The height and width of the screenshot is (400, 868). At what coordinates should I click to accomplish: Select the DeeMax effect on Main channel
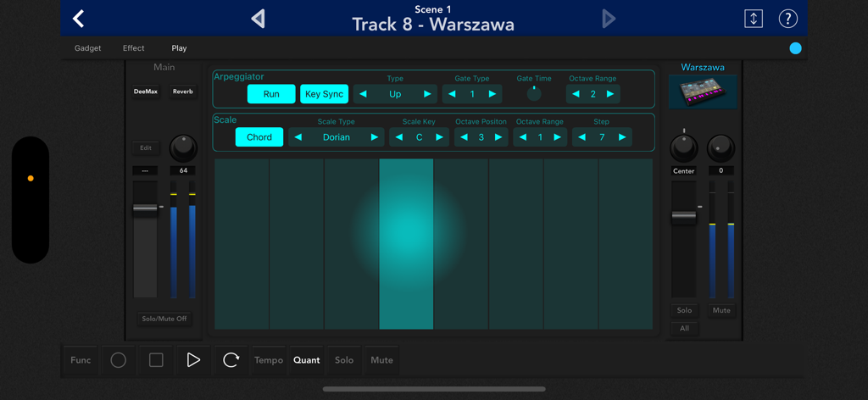point(146,92)
